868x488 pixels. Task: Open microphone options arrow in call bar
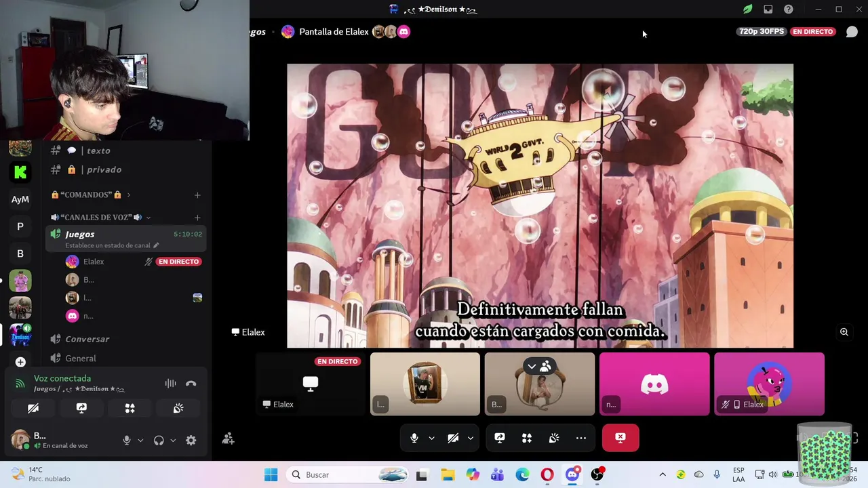(x=431, y=438)
